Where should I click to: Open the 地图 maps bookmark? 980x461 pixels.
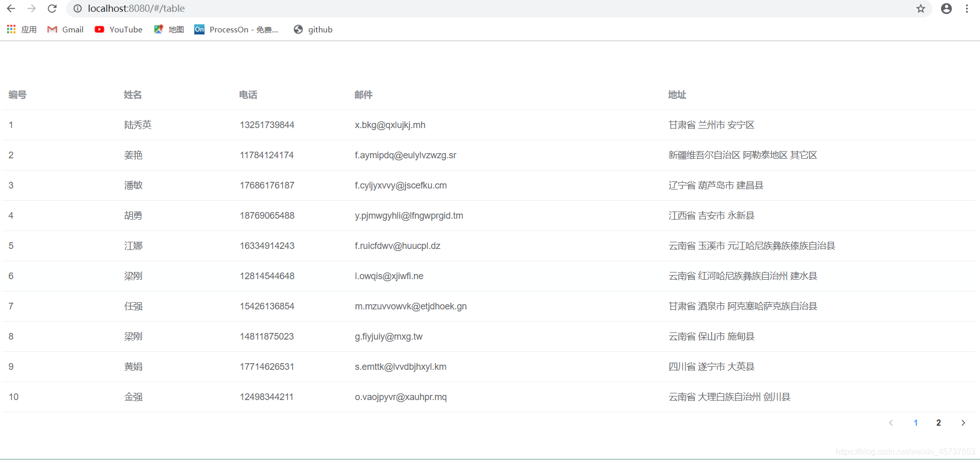coord(169,30)
